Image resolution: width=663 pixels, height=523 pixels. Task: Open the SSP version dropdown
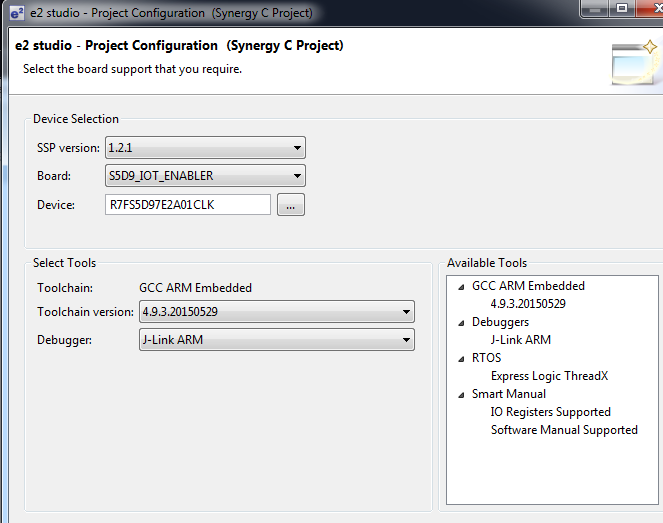click(x=205, y=148)
